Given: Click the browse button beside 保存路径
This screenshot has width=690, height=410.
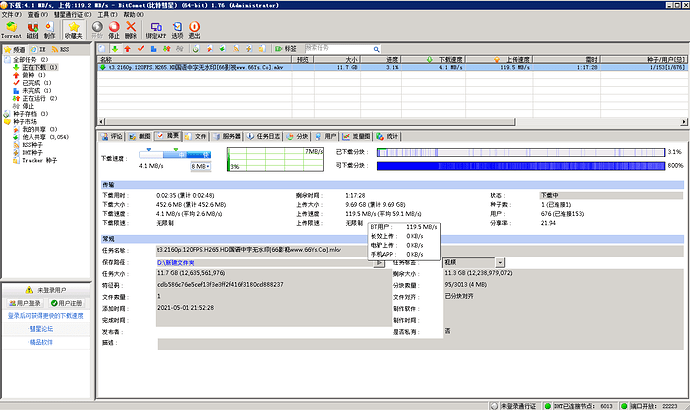Looking at the screenshot, I should (x=378, y=263).
